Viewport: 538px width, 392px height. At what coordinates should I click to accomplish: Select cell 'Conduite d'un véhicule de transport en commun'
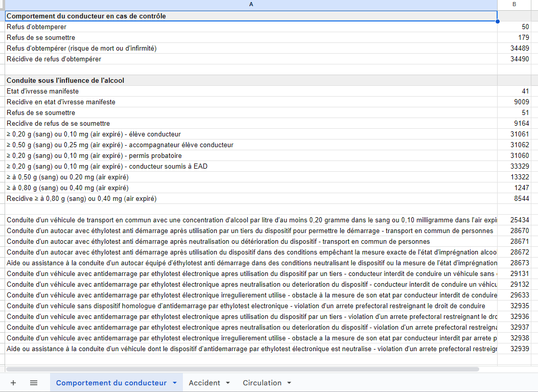coord(251,220)
